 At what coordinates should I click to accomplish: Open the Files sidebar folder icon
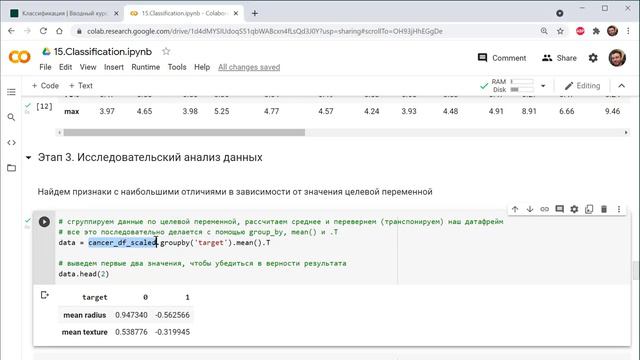coord(11,168)
